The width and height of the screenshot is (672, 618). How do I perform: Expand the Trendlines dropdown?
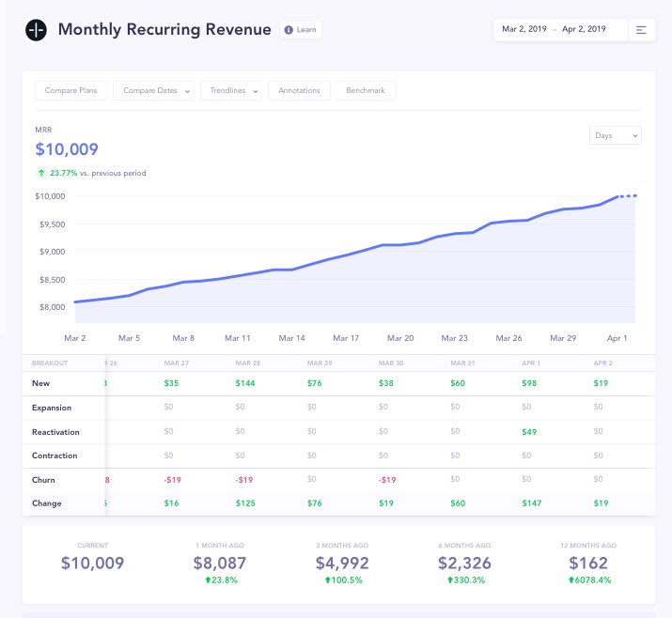tap(231, 90)
